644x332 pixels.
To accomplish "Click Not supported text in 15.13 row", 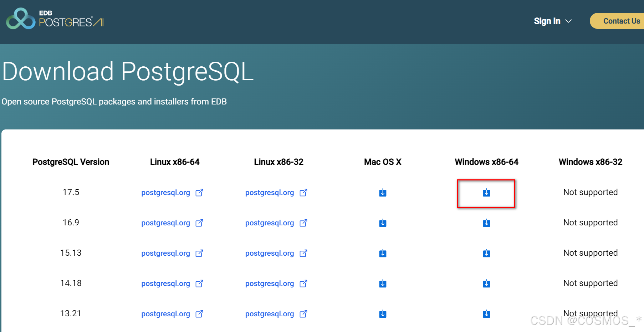I will point(591,253).
